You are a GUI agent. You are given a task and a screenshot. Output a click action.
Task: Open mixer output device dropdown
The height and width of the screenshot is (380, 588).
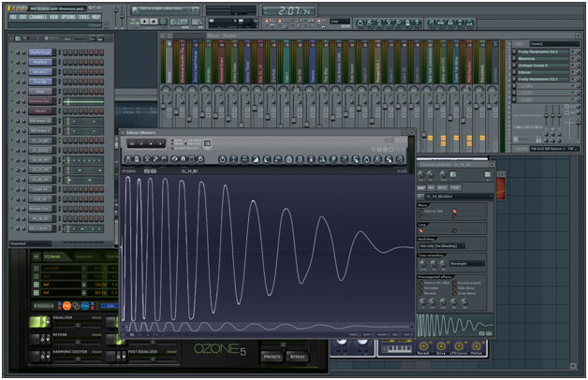554,149
